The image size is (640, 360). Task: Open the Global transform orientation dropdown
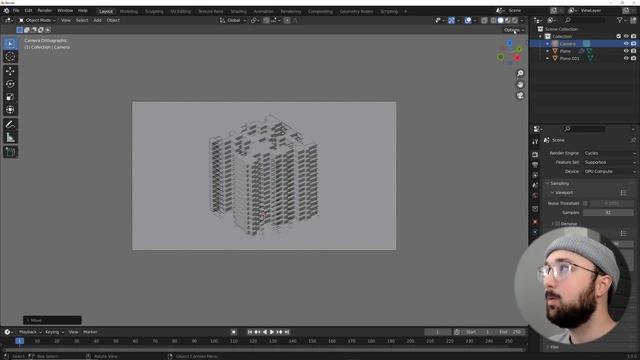pyautogui.click(x=233, y=20)
